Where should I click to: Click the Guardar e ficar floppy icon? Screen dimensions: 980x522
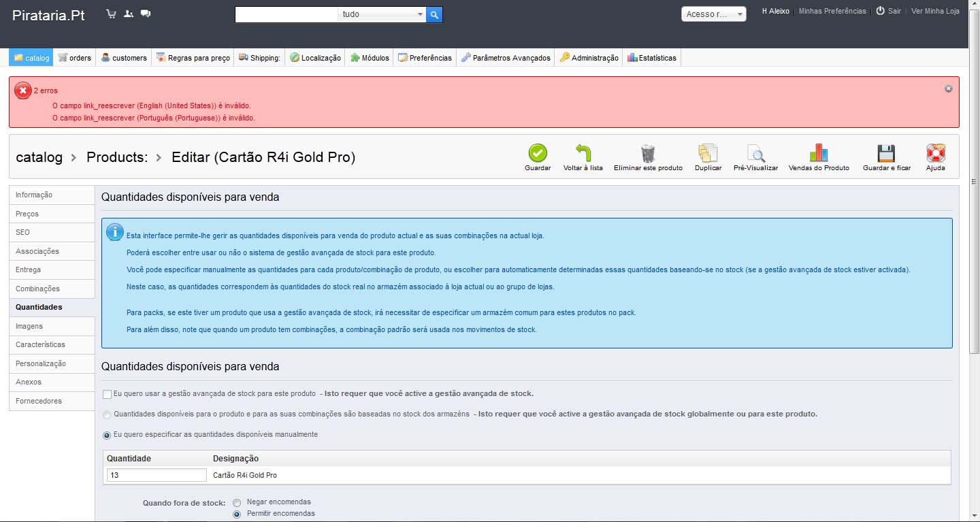click(x=886, y=152)
